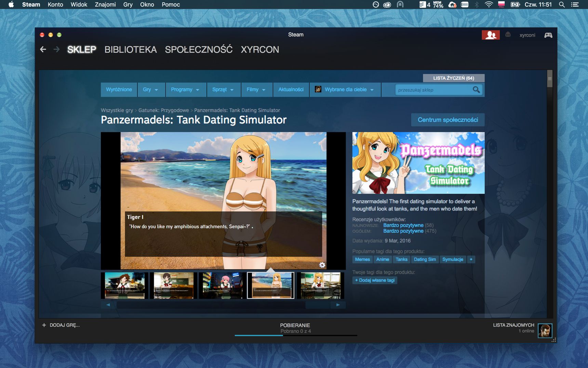Open the Znajomi menu
588x368 pixels.
[105, 4]
